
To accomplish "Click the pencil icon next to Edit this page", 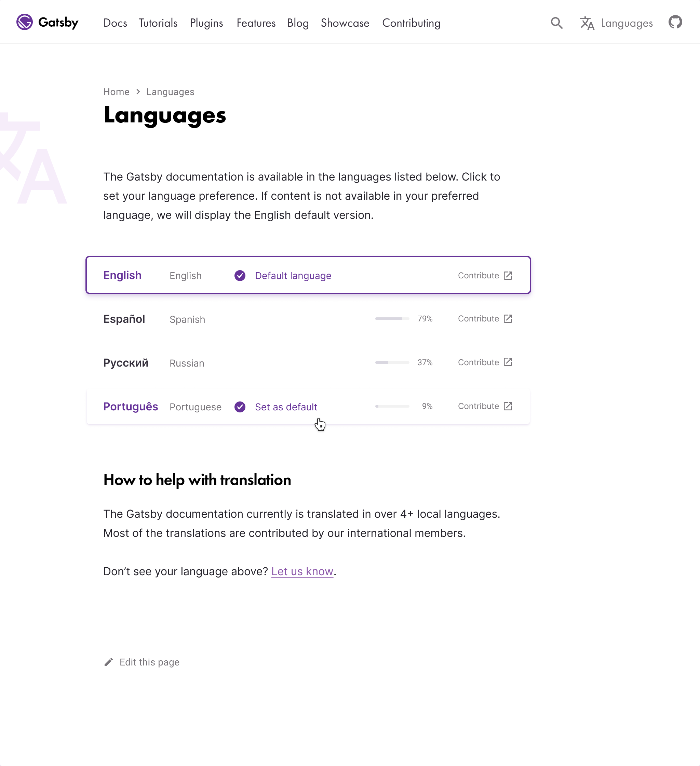I will (x=109, y=662).
